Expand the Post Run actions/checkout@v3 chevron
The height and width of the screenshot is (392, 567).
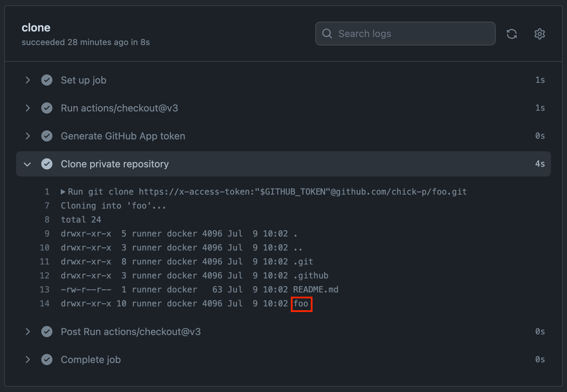28,332
